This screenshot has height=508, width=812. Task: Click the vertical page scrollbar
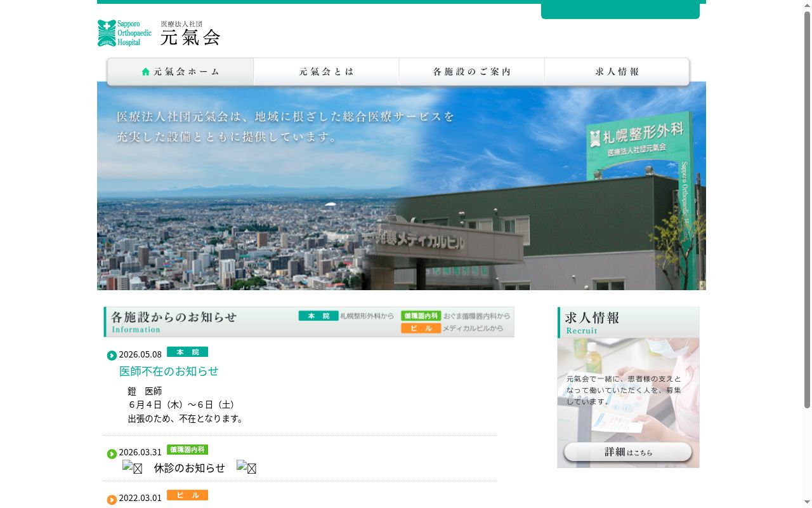(808, 210)
